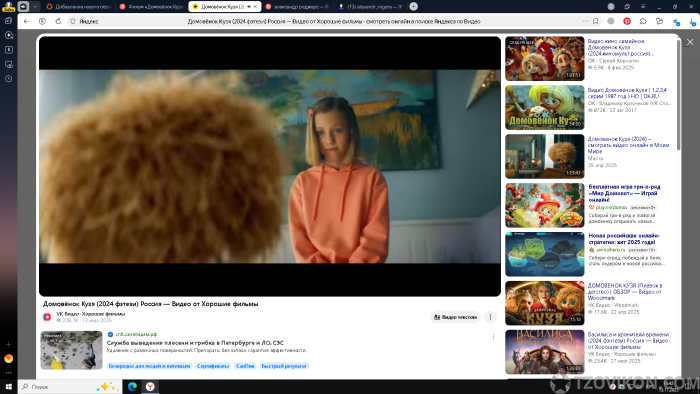
Task: Open video "Василиса и хранители времени"
Action: click(x=628, y=340)
